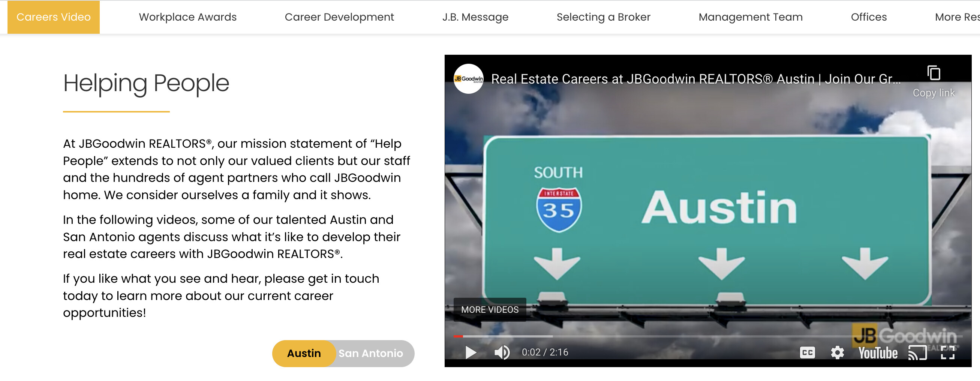Mute the video volume speaker icon
The height and width of the screenshot is (381, 980).
tap(502, 352)
